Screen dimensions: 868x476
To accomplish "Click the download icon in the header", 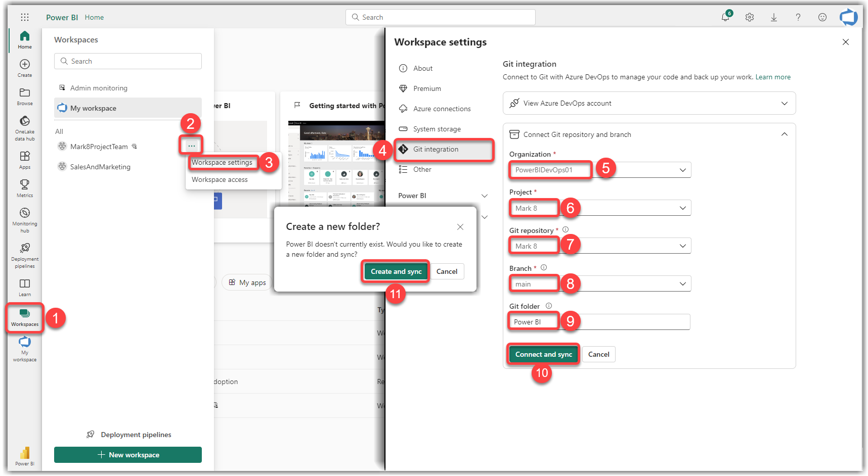I will coord(774,17).
